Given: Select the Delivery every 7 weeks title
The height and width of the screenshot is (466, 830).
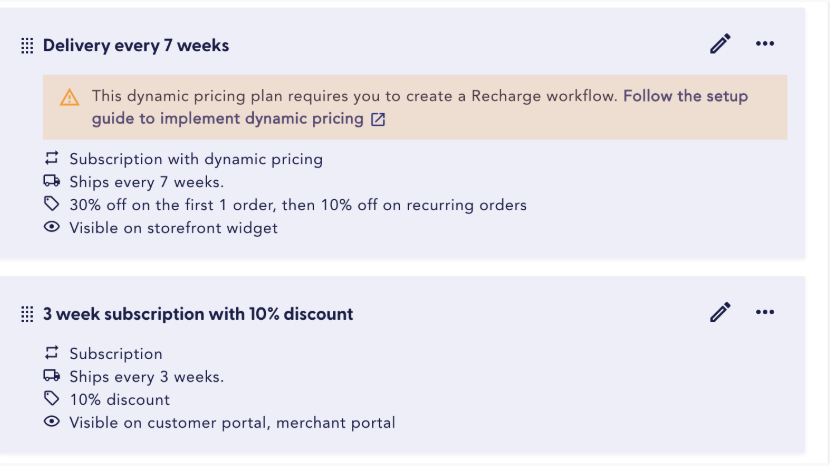Looking at the screenshot, I should (x=136, y=46).
